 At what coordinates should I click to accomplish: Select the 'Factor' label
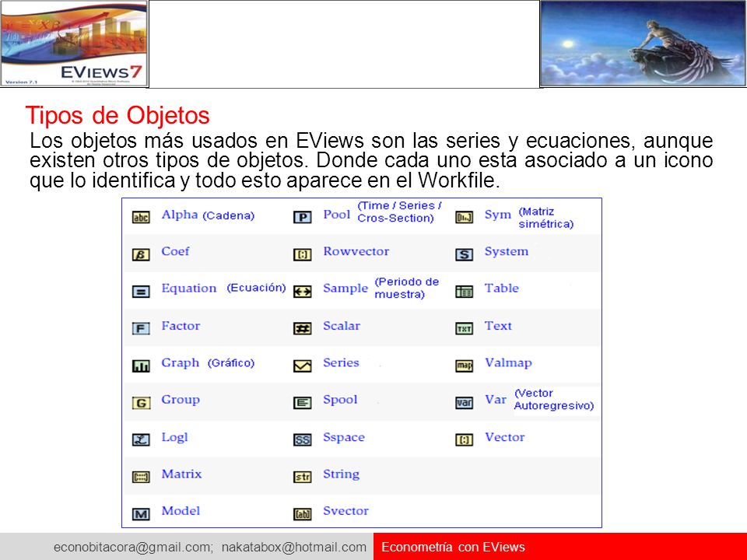[181, 326]
